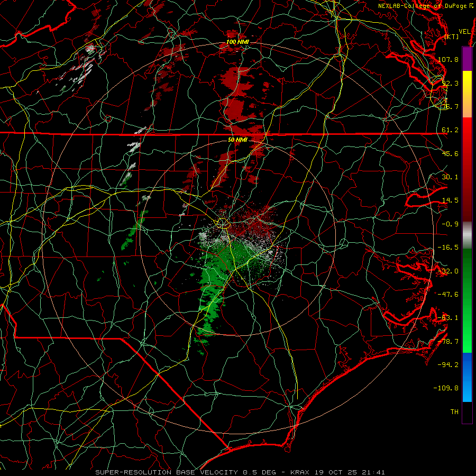Image resolution: width=476 pixels, height=476 pixels.
Task: Click the 21:41 scan time
Action: pyautogui.click(x=373, y=472)
